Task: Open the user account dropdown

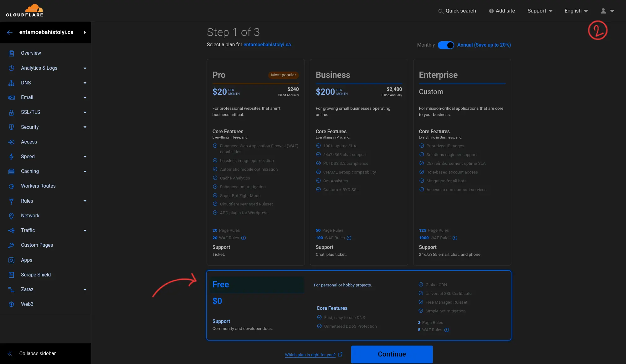Action: (608, 11)
